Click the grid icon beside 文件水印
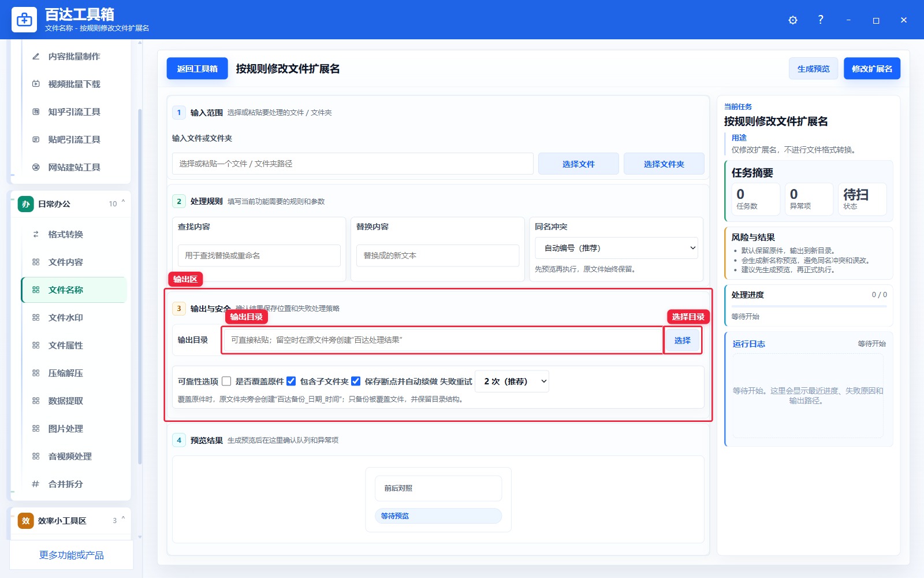The width and height of the screenshot is (924, 578). [x=36, y=318]
